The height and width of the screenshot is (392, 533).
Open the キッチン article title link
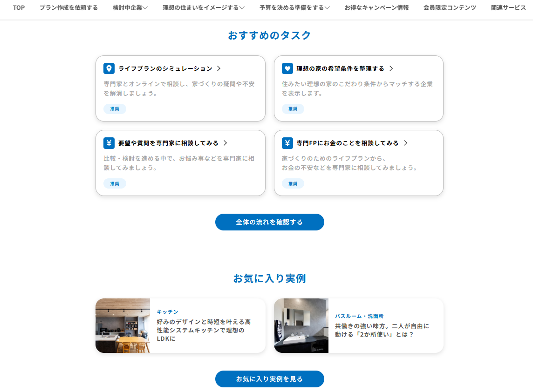tap(204, 330)
